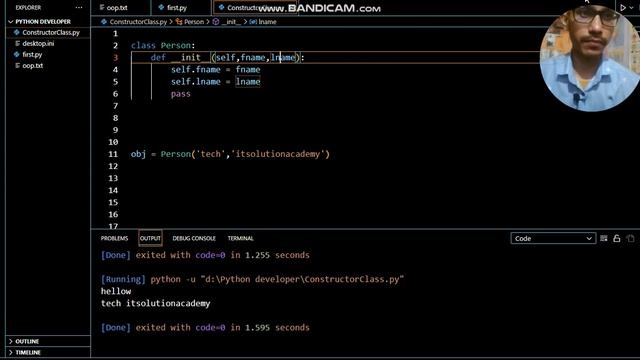Expand the OUTLINE section
The image size is (640, 360).
point(27,341)
